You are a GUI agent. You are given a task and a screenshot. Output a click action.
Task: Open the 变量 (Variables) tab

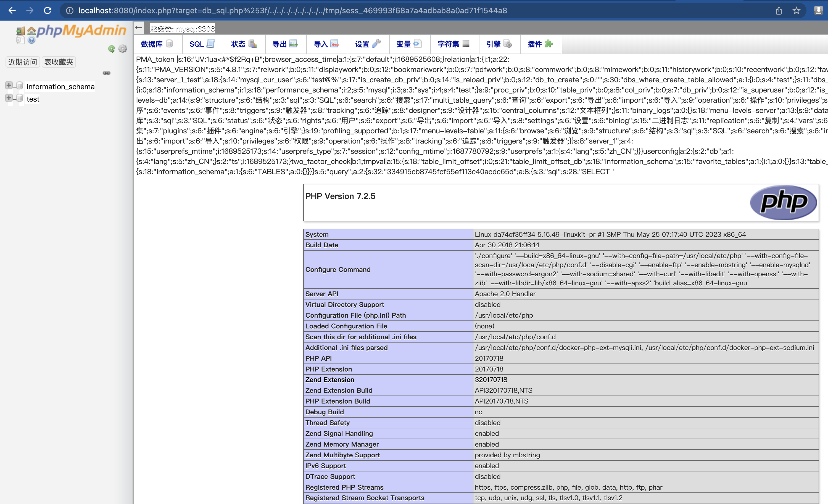[x=408, y=44]
